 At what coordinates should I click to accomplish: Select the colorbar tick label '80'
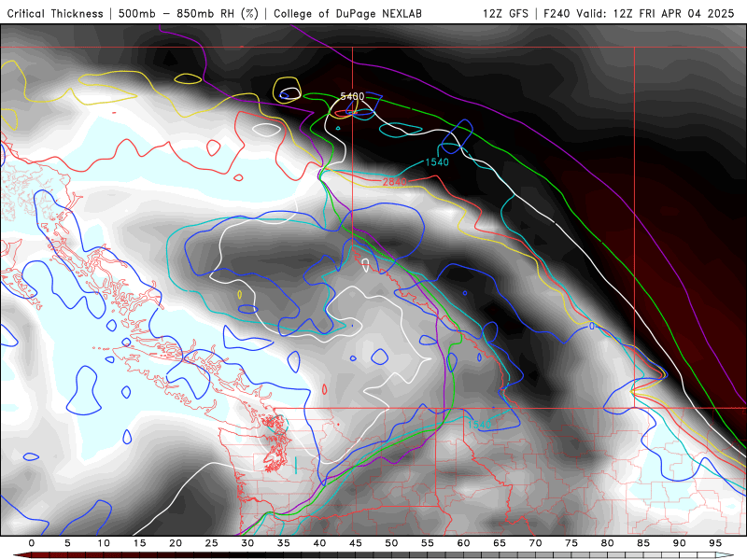click(608, 543)
